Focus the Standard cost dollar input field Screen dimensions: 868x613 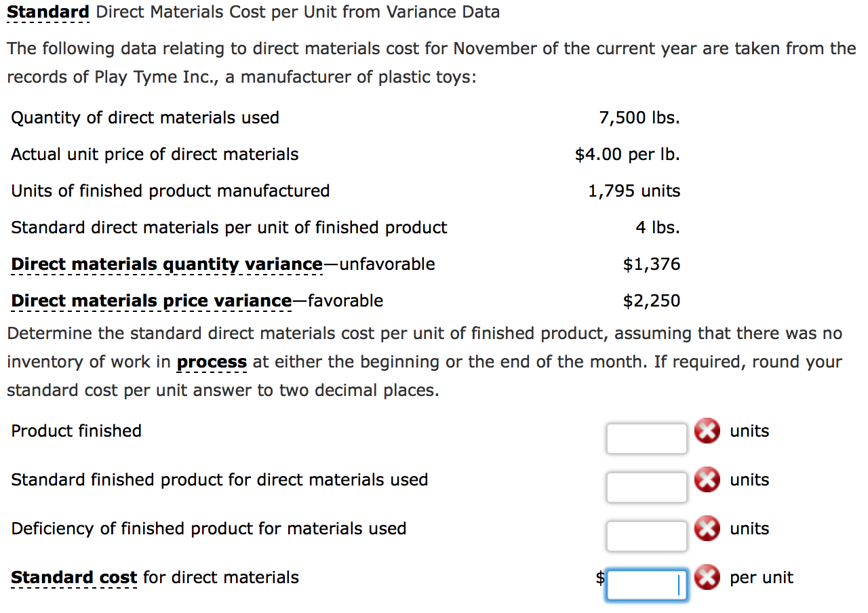pos(646,585)
